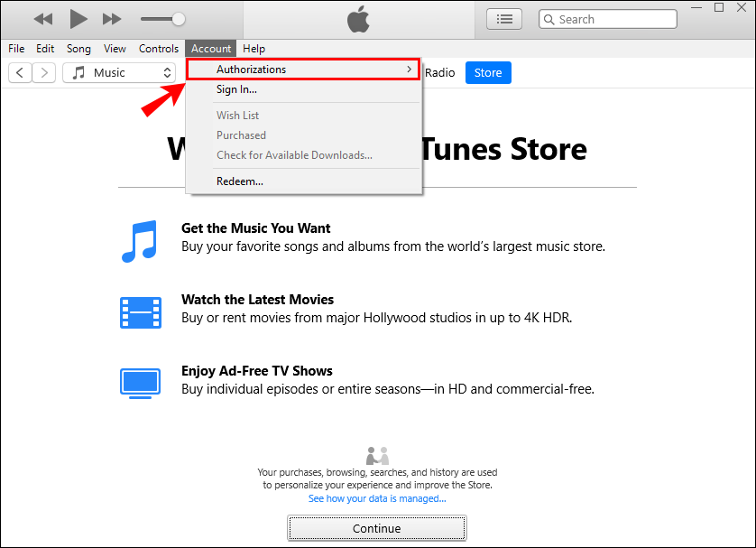Close the iTunes window
756x548 pixels.
(742, 7)
